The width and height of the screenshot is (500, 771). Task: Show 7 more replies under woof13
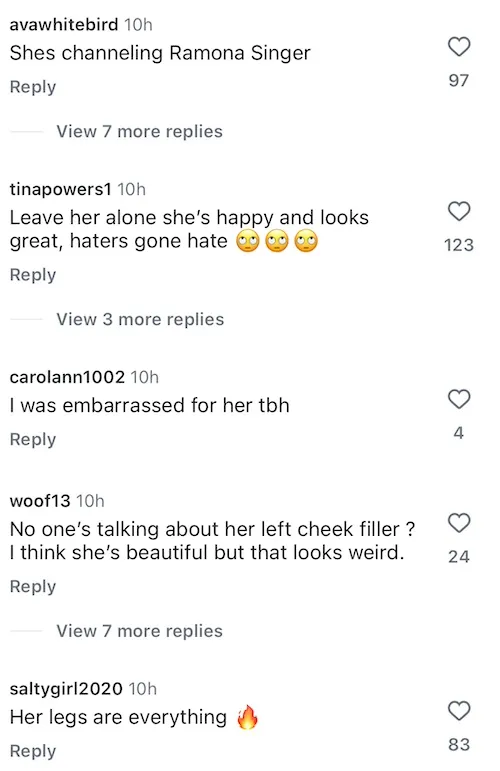(x=139, y=631)
